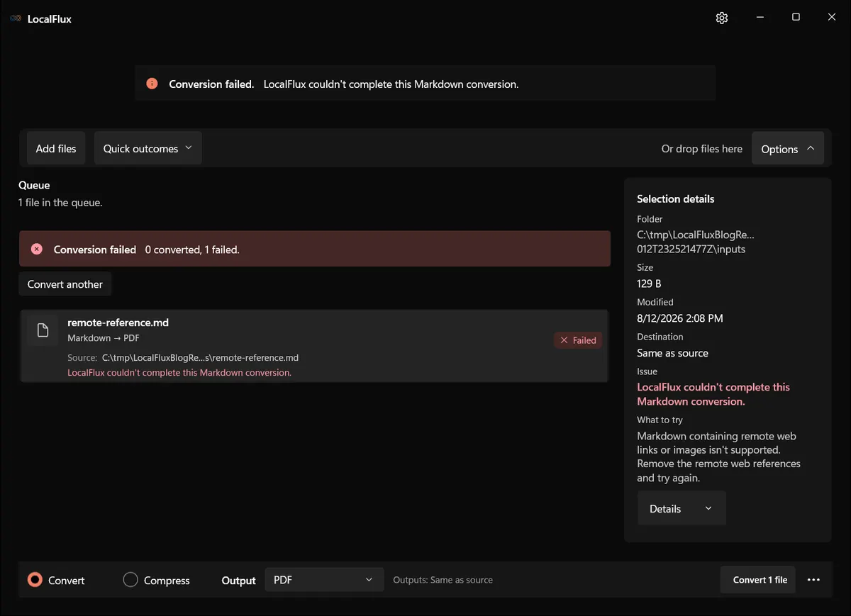Select the Compress radio button
The width and height of the screenshot is (851, 616).
coord(130,580)
